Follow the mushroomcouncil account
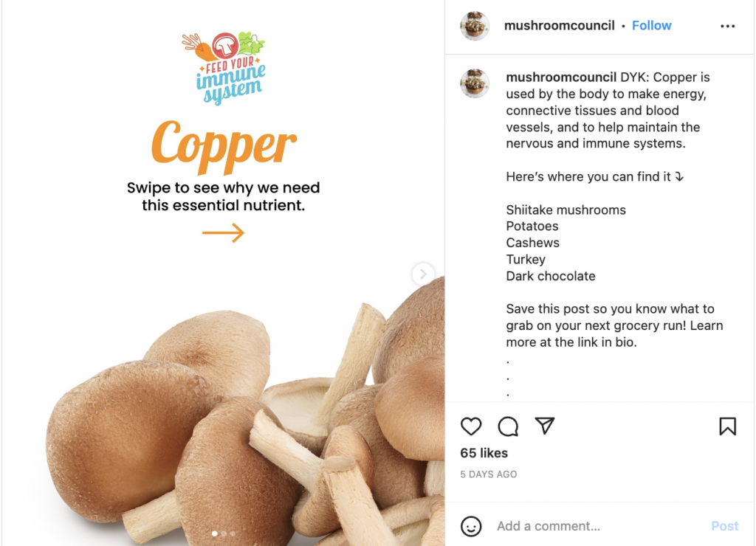 coord(651,26)
